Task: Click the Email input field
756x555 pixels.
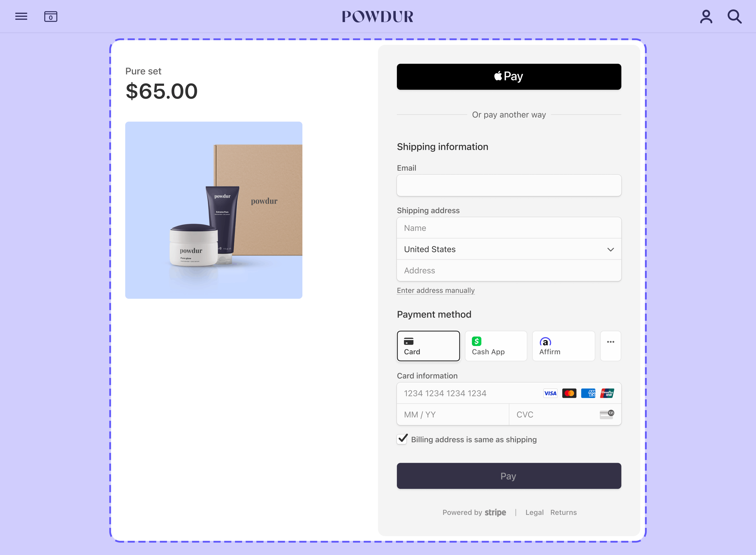Action: (508, 185)
